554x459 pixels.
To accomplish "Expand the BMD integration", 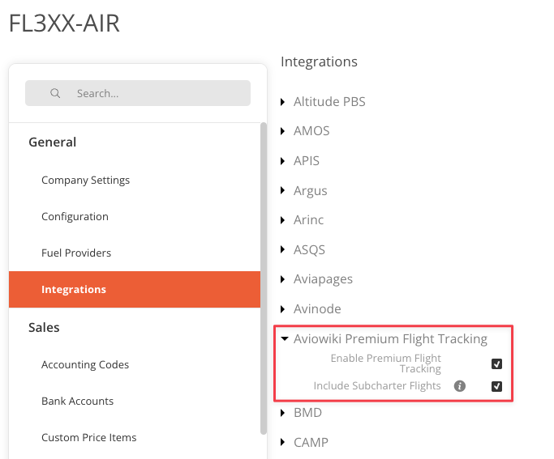I will [x=282, y=413].
